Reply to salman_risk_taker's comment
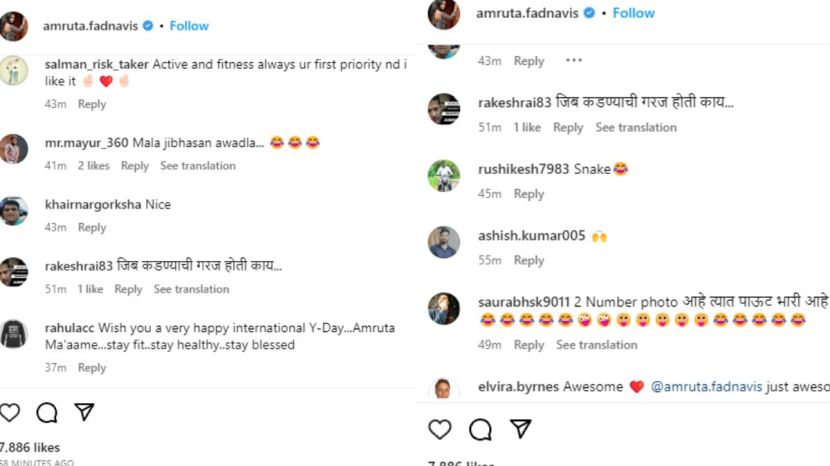The image size is (830, 466). point(92,104)
